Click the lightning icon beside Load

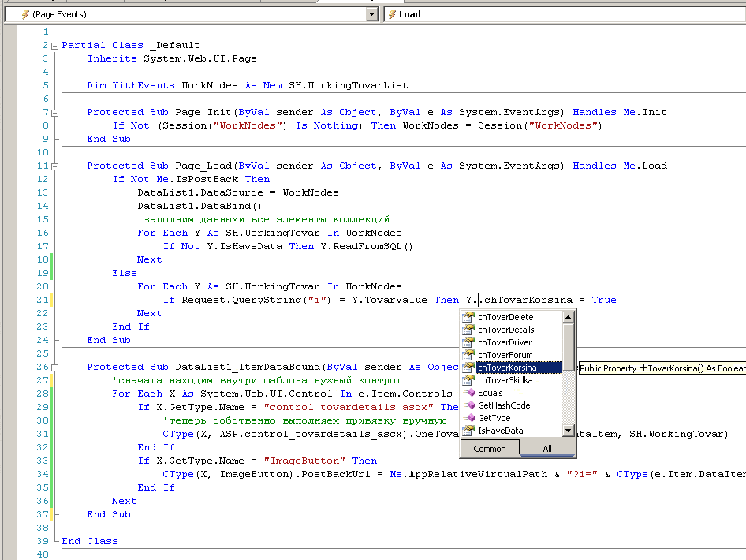[x=392, y=14]
